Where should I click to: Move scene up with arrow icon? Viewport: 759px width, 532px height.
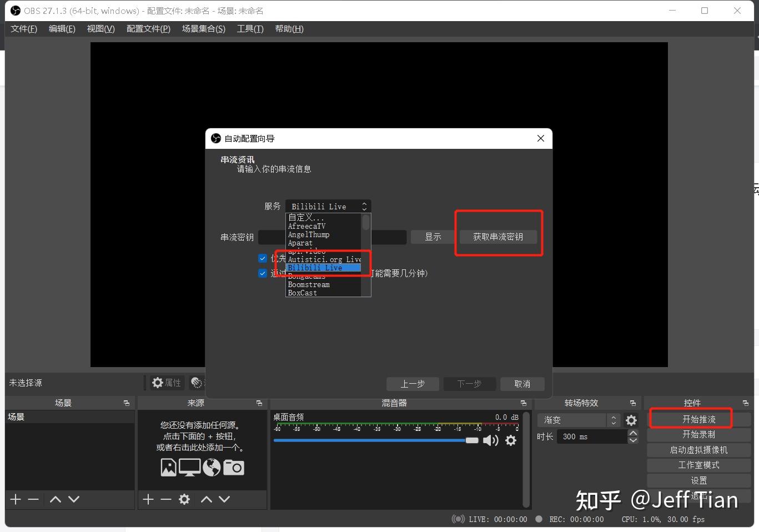(56, 499)
